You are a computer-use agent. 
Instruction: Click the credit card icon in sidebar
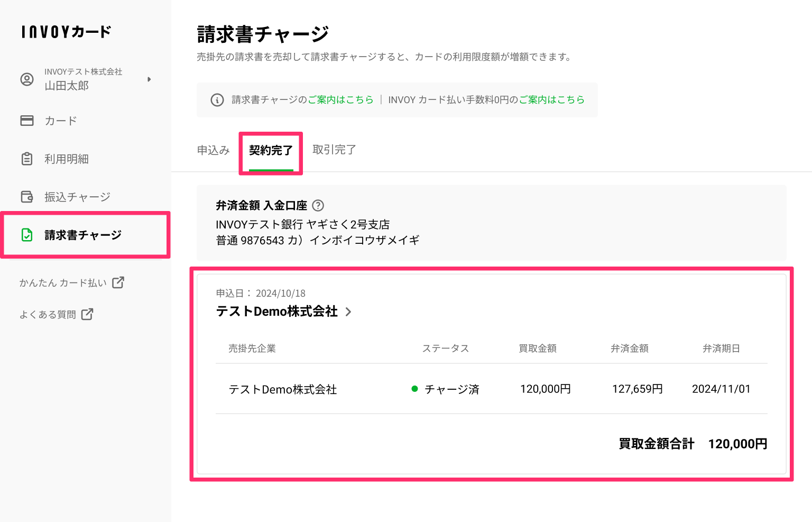[x=27, y=121]
